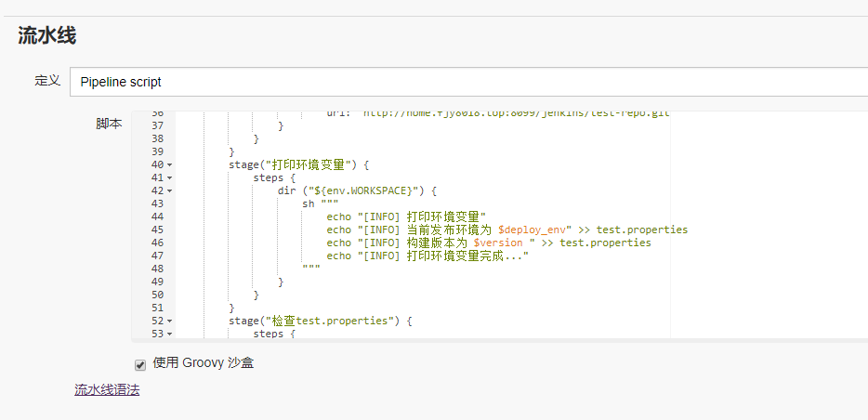Image resolution: width=868 pixels, height=420 pixels.
Task: Fold the dir block at line 42
Action: point(168,190)
